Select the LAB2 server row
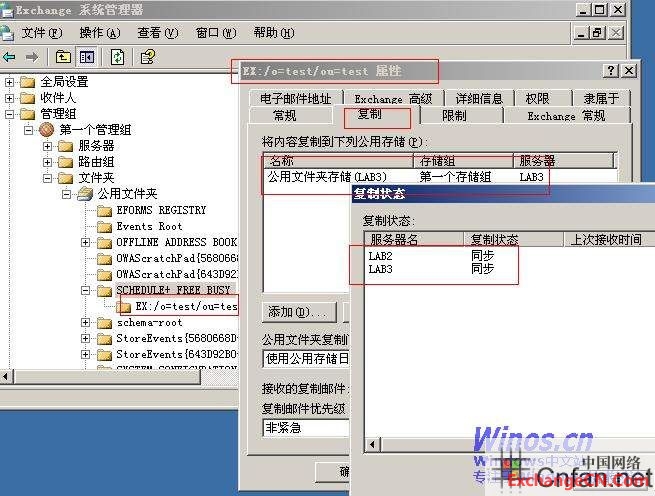The image size is (655, 496). 380,256
